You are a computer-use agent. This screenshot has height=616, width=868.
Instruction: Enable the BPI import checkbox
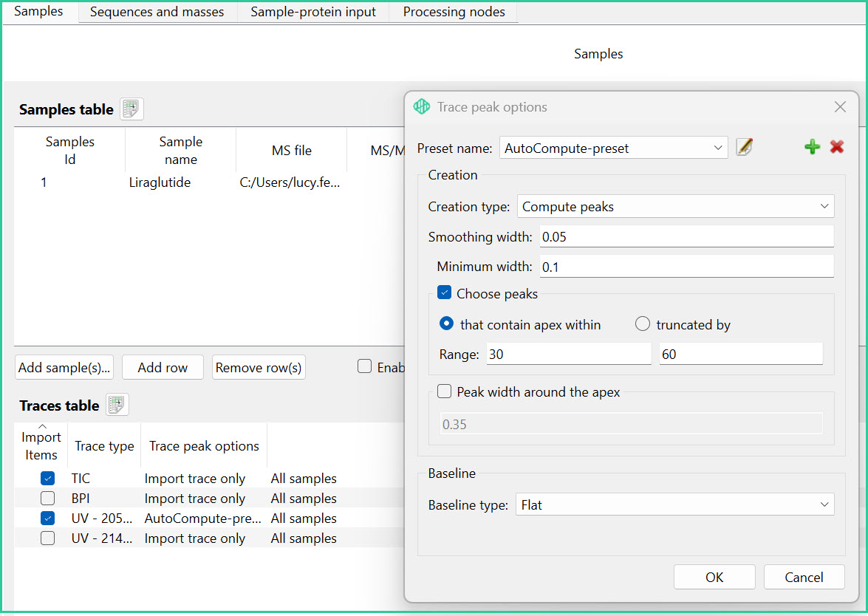pos(47,498)
